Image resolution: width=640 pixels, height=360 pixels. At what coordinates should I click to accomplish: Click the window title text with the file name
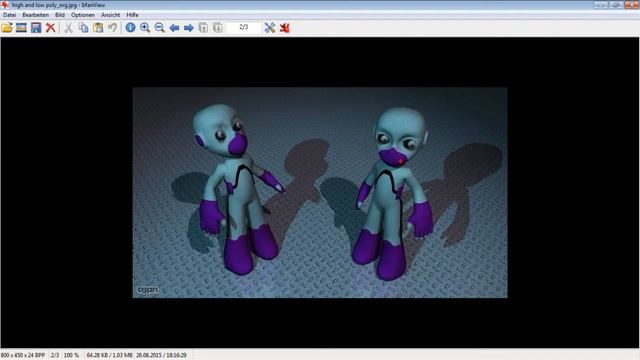[58, 5]
